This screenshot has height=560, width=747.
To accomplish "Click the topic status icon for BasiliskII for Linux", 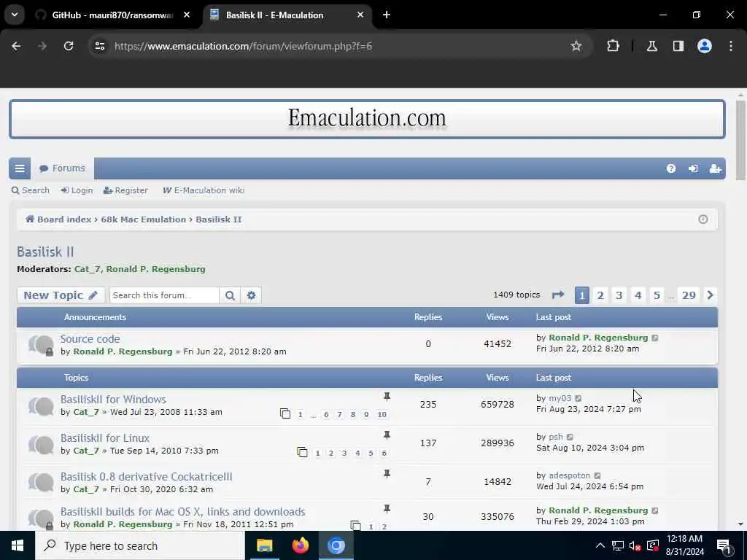I will 41,445.
